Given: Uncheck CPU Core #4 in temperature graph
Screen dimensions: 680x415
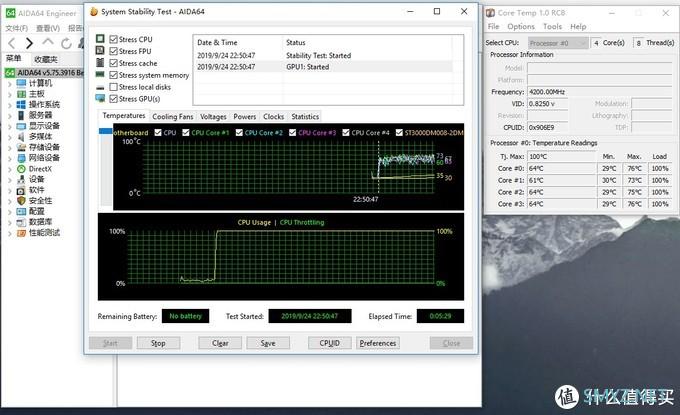Looking at the screenshot, I should 346,132.
